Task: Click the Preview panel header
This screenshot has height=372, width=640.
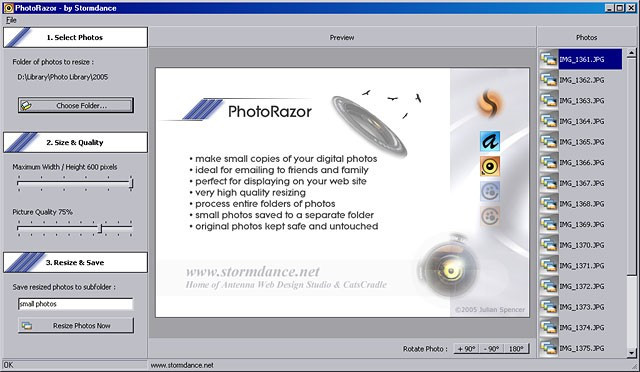Action: click(342, 38)
